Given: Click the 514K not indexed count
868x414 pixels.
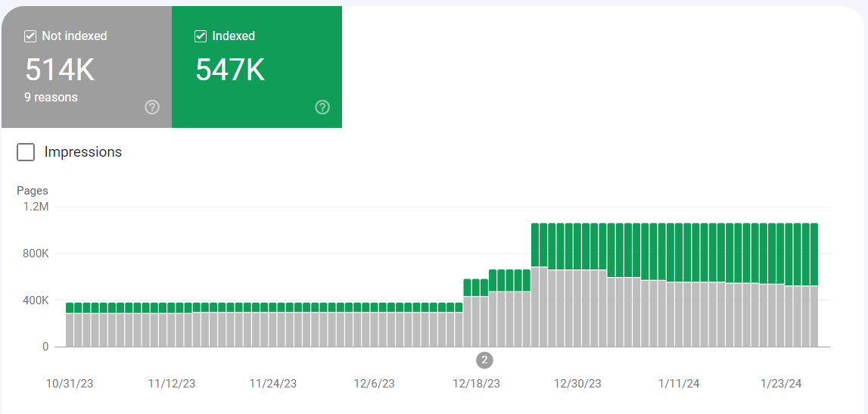Looking at the screenshot, I should [60, 70].
